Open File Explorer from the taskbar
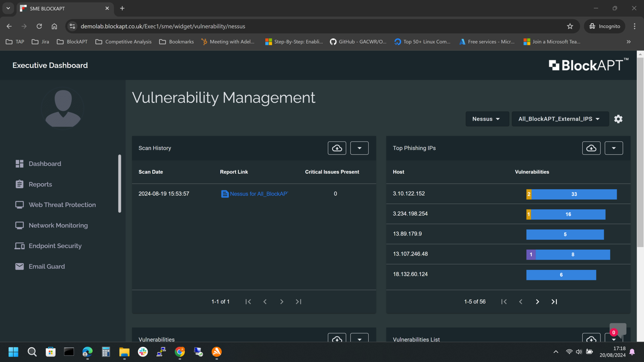 [x=125, y=352]
